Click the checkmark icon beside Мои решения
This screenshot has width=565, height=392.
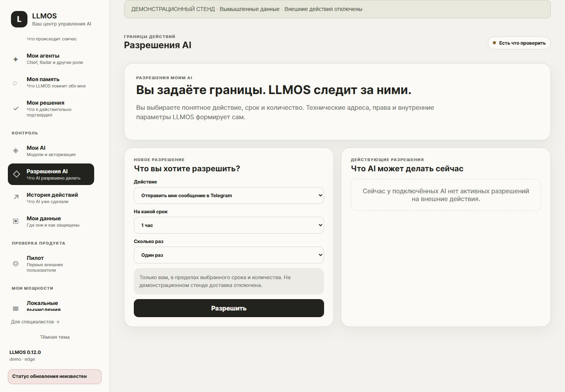(x=16, y=109)
